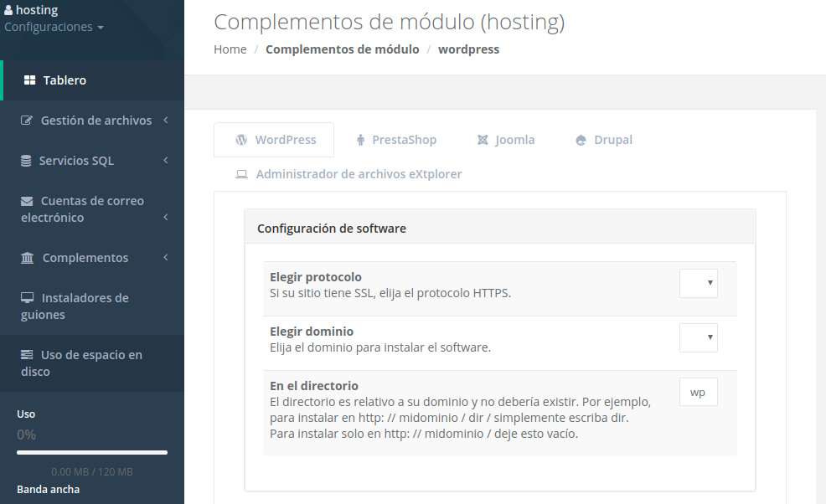Expand the Gestión de archivos chevron
The image size is (826, 504).
coord(166,120)
